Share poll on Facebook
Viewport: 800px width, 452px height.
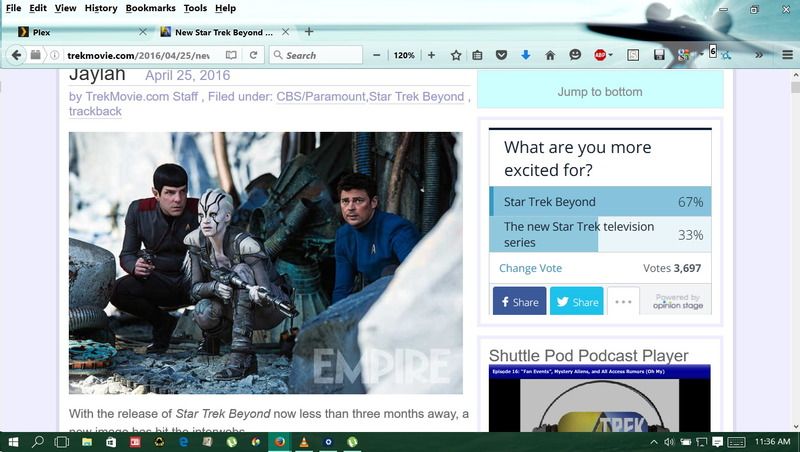[x=519, y=301]
